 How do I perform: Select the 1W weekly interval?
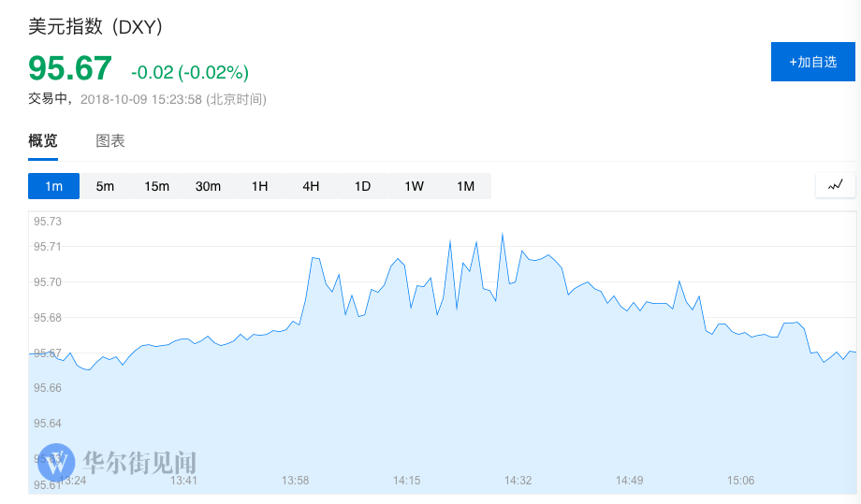414,186
